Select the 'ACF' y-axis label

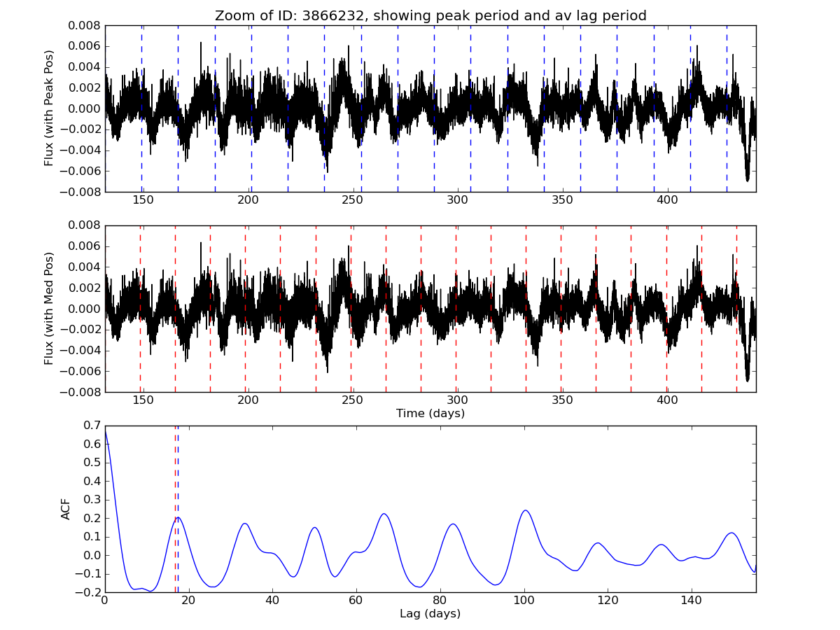click(x=66, y=509)
